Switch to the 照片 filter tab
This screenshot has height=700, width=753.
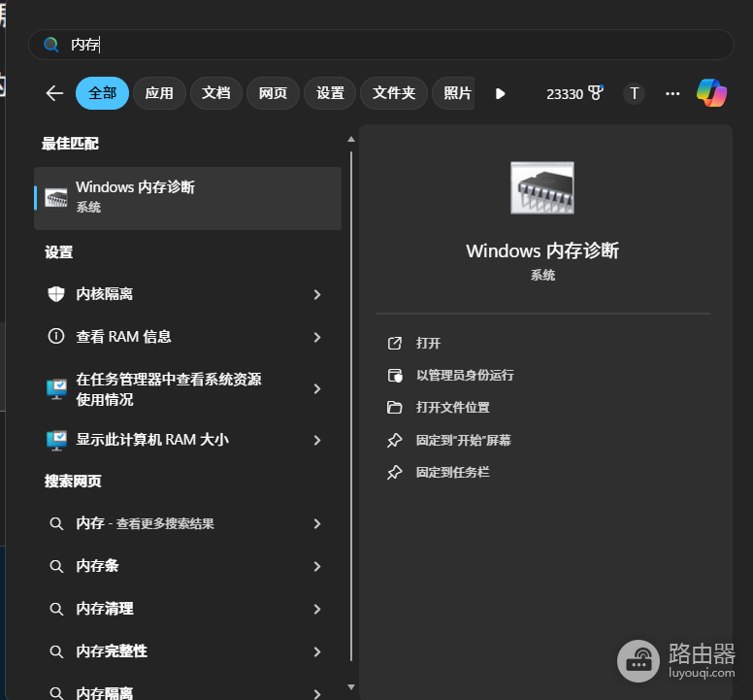454,93
